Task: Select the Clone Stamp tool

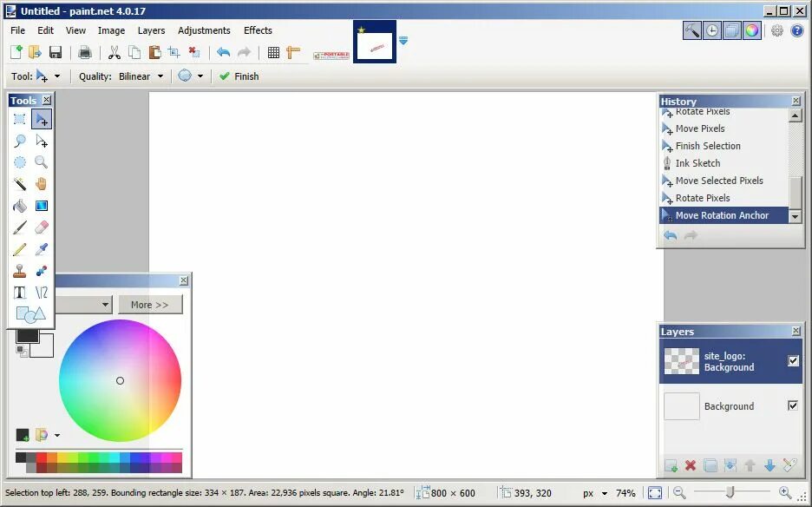Action: [20, 271]
